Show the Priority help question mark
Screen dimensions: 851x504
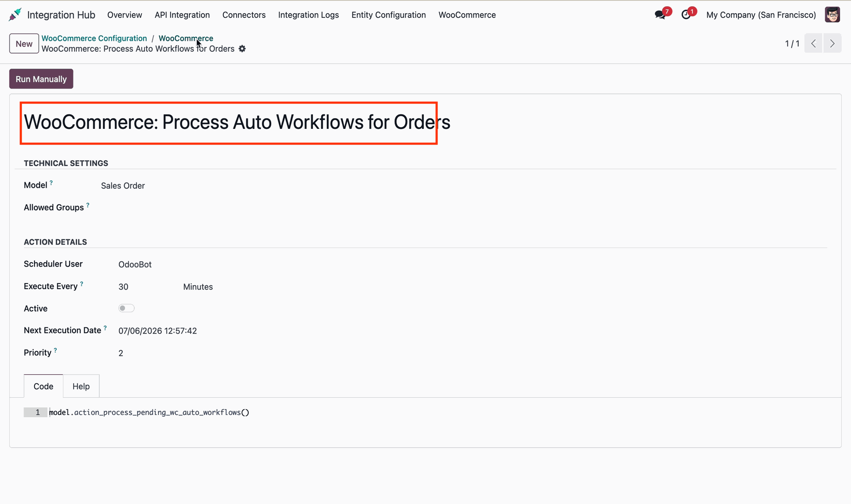[x=55, y=350]
